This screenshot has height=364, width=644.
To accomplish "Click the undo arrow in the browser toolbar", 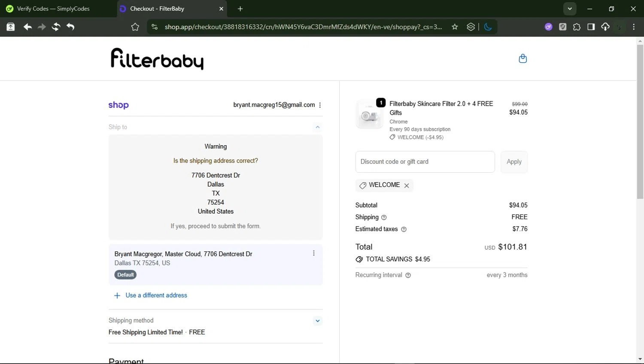I will coord(70,27).
